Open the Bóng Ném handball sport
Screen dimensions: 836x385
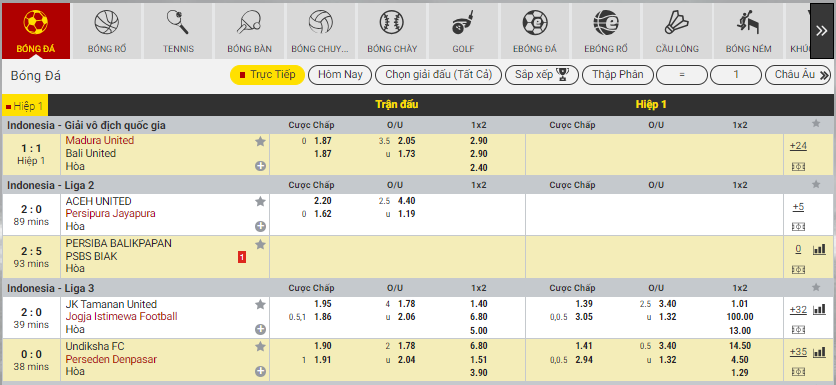pos(749,31)
